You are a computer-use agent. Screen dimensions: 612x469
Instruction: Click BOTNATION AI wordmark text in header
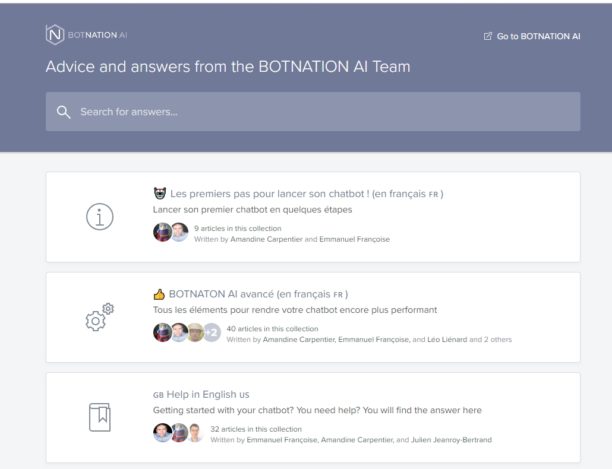click(x=98, y=35)
